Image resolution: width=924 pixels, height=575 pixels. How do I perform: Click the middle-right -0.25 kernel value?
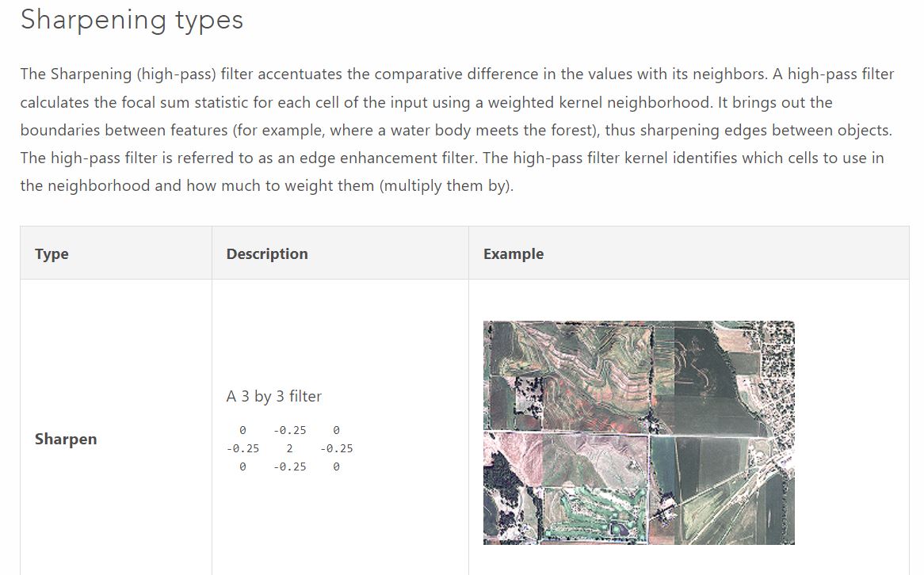(x=337, y=448)
